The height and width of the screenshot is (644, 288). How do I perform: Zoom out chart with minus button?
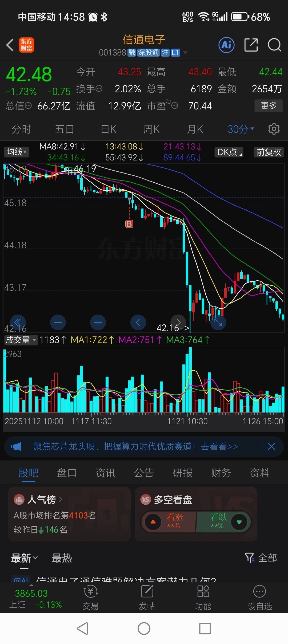(x=58, y=322)
